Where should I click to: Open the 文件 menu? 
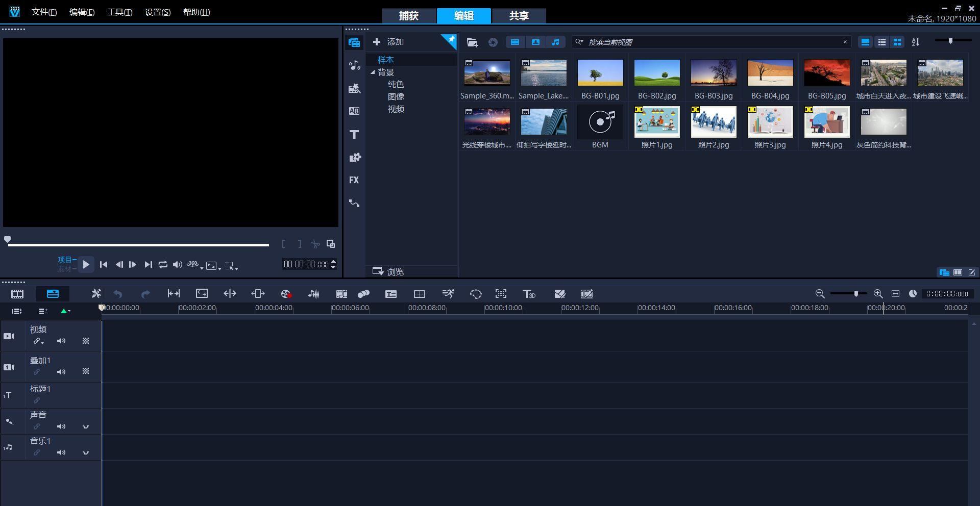pyautogui.click(x=44, y=12)
